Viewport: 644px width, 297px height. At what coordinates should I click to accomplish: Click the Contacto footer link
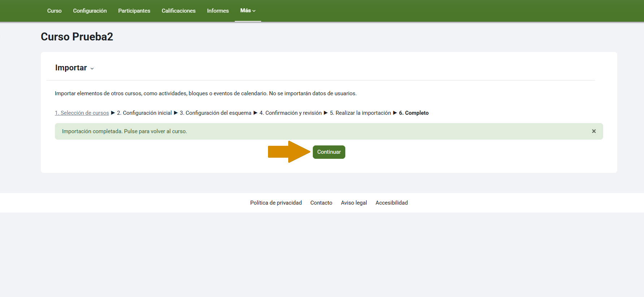pyautogui.click(x=321, y=203)
